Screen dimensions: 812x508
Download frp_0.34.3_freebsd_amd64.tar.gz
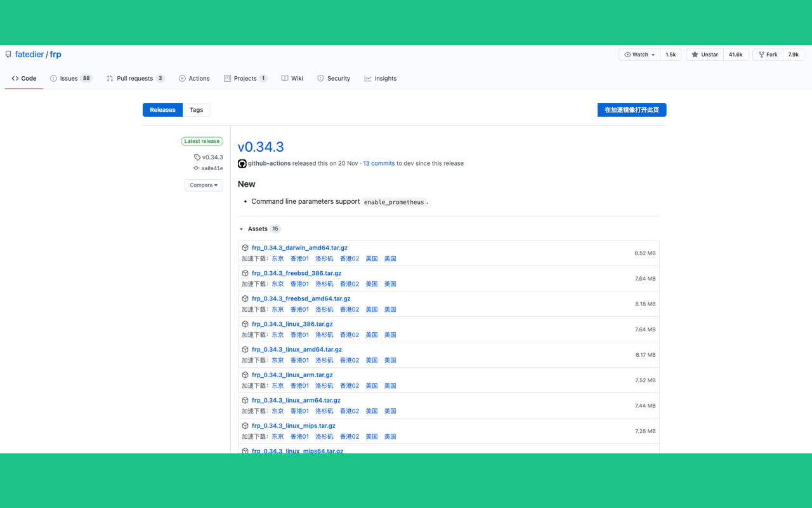[x=301, y=298]
